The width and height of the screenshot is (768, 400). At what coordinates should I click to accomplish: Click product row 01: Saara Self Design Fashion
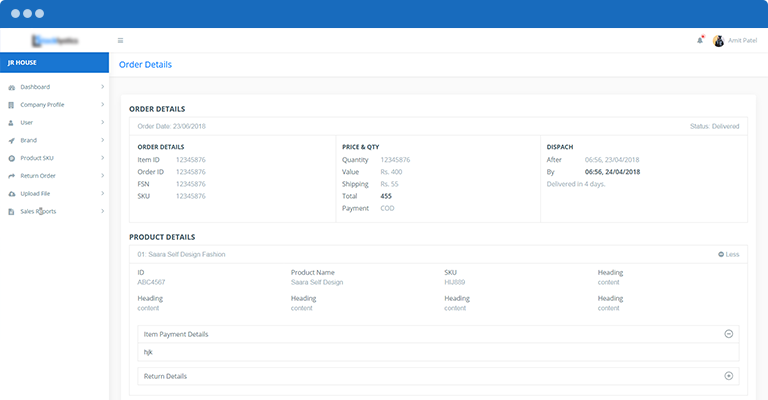tap(181, 254)
